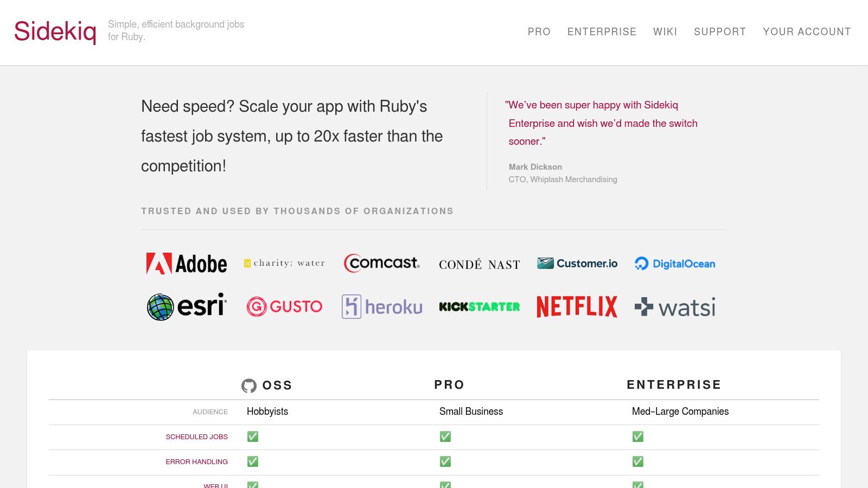Click the 'Hobbyists' audience cell
The width and height of the screenshot is (868, 488).
coord(267,412)
